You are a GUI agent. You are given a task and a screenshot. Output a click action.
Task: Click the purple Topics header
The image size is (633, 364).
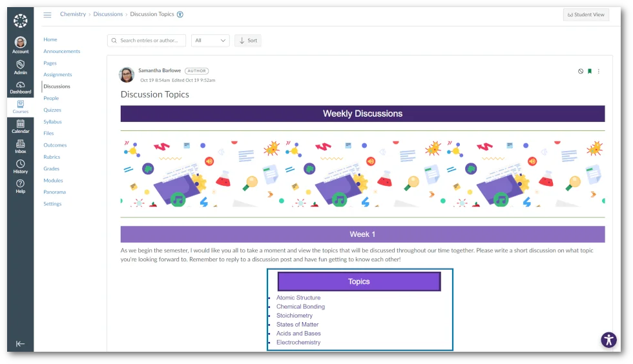tap(359, 281)
